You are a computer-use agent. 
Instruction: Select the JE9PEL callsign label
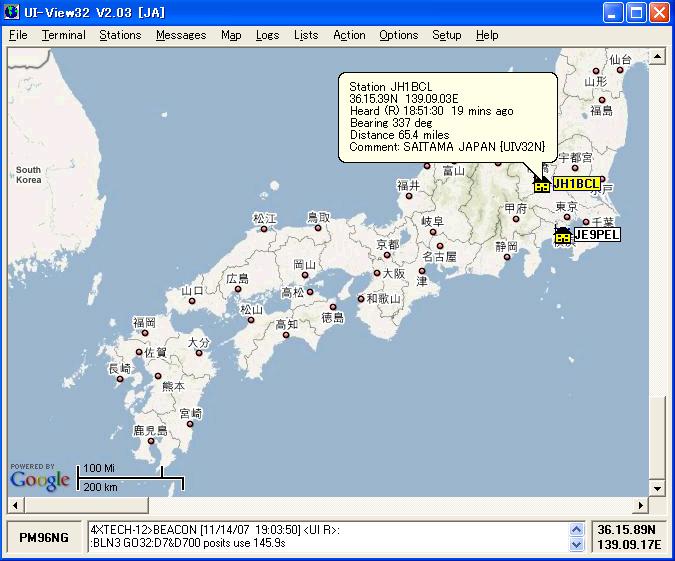click(597, 235)
